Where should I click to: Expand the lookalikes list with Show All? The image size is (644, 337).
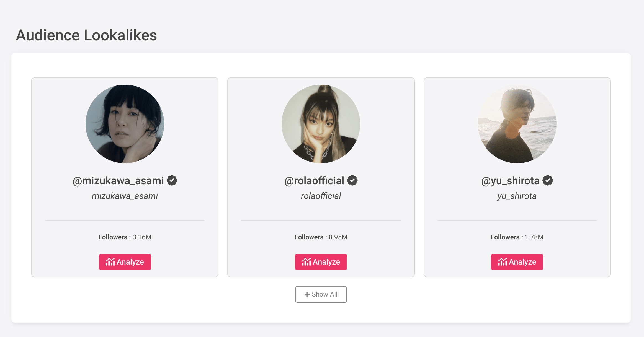[321, 294]
